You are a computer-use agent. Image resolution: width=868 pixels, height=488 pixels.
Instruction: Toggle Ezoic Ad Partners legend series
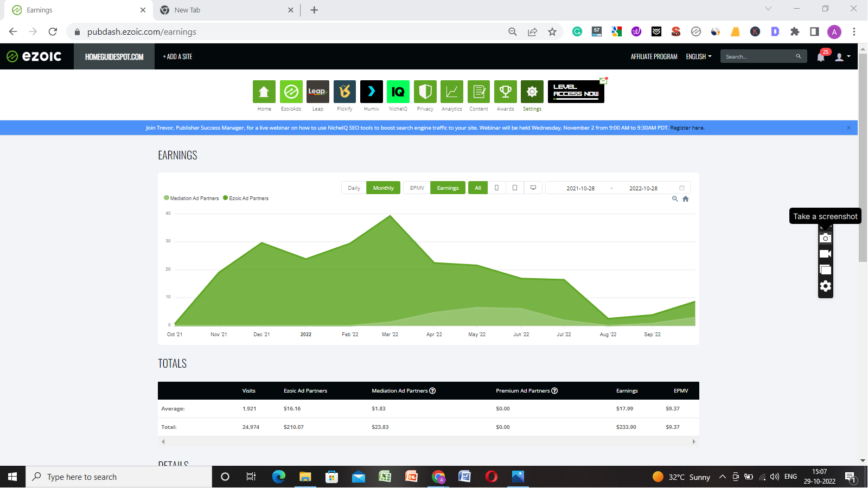point(246,198)
